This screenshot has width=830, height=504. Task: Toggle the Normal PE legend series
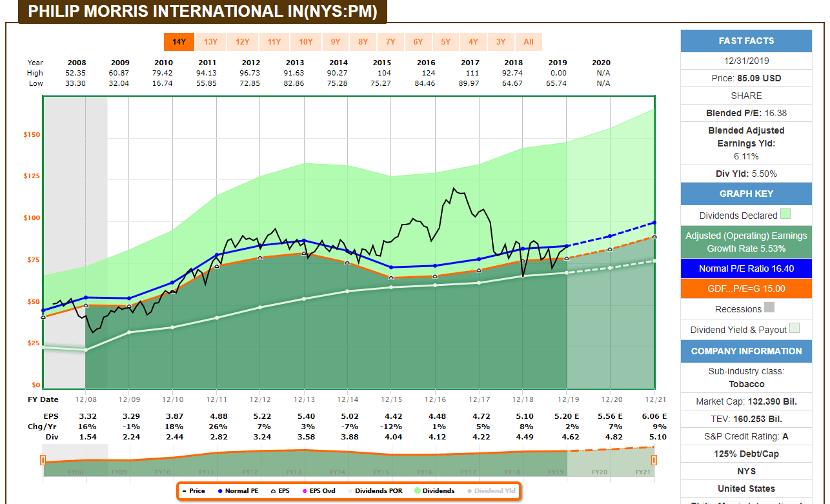[238, 490]
